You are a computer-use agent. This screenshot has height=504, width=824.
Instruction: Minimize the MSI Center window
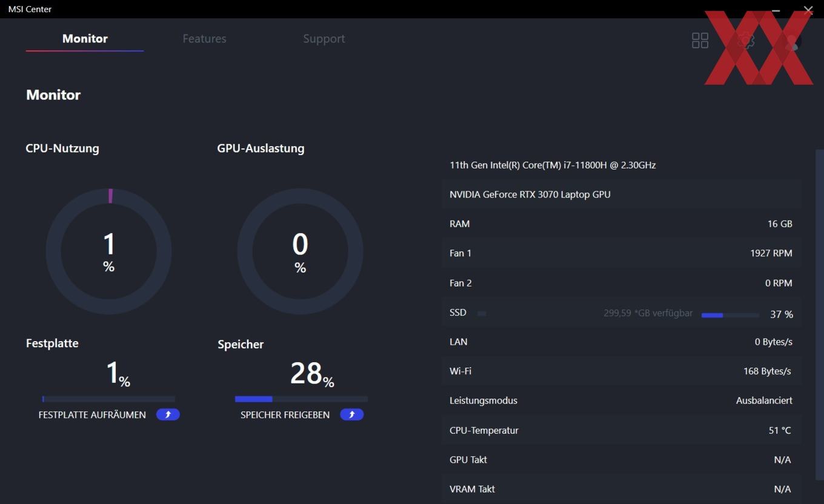pyautogui.click(x=777, y=9)
